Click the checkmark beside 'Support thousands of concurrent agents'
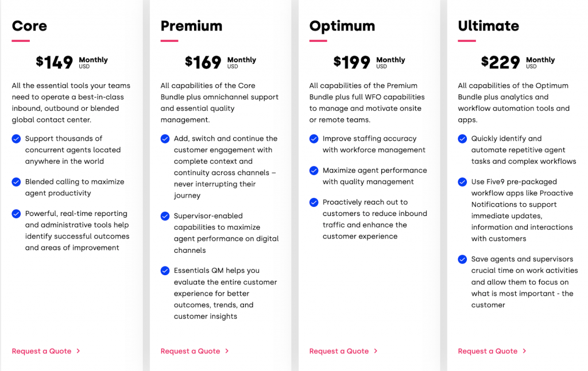 (16, 138)
